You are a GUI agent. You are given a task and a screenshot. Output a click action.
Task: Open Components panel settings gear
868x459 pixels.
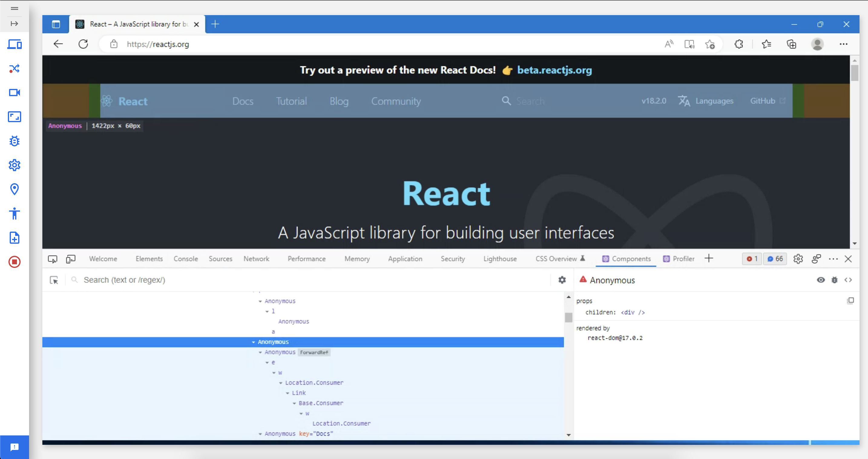(x=561, y=280)
